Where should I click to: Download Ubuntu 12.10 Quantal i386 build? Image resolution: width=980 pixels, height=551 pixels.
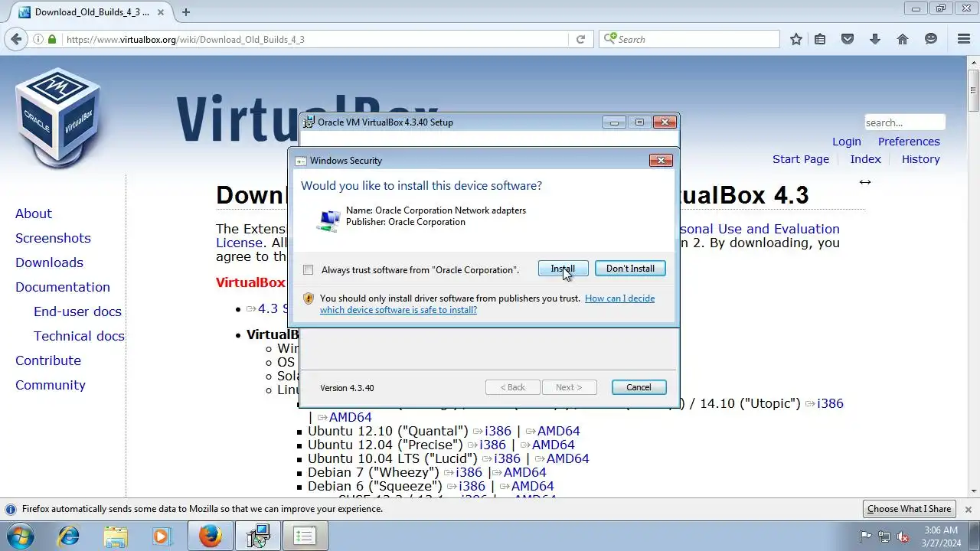(492, 431)
